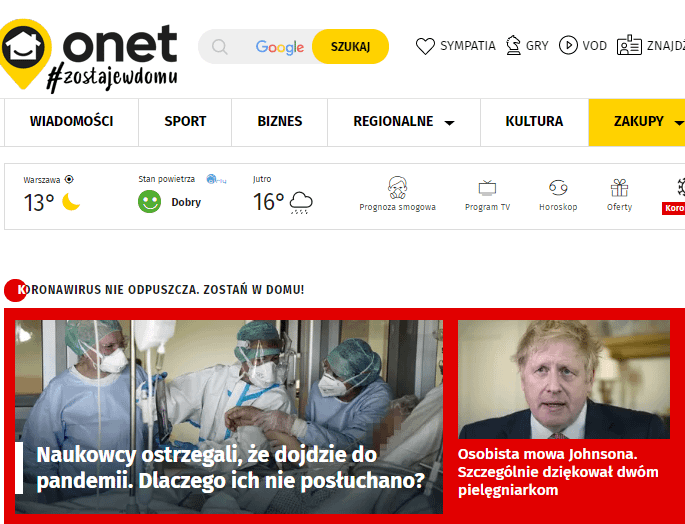The height and width of the screenshot is (524, 685).
Task: Open the Onet home logo
Action: pos(89,55)
